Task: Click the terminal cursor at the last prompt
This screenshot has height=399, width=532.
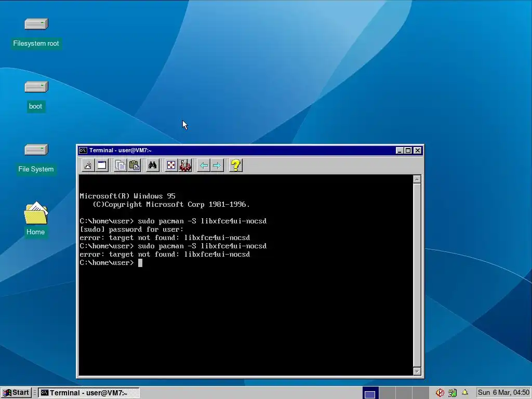Action: [x=140, y=263]
